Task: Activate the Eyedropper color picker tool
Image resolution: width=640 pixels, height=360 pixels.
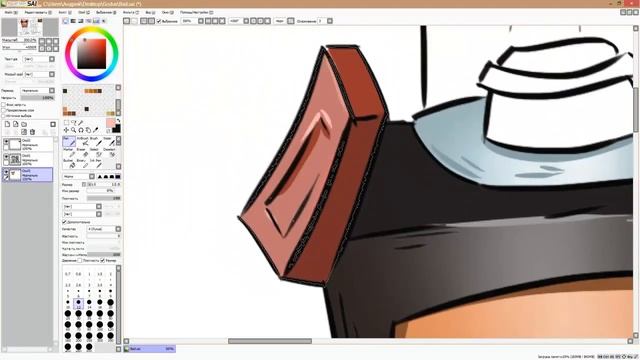Action: tap(96, 130)
